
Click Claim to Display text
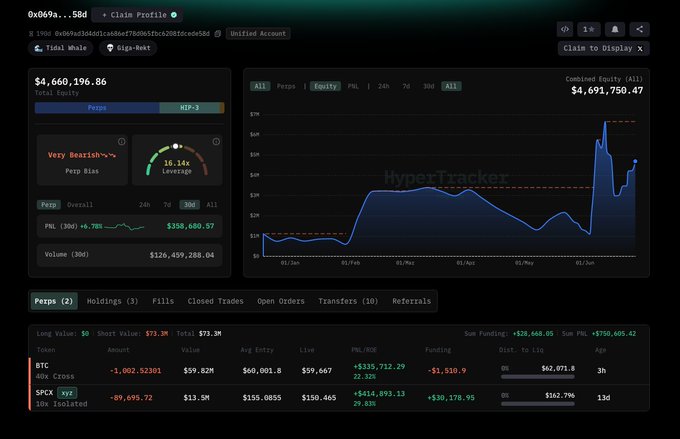(x=598, y=48)
